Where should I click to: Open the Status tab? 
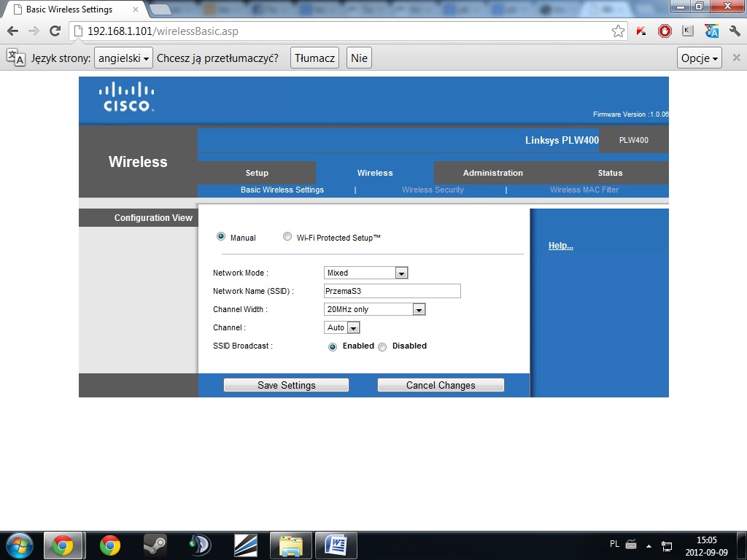(x=610, y=173)
